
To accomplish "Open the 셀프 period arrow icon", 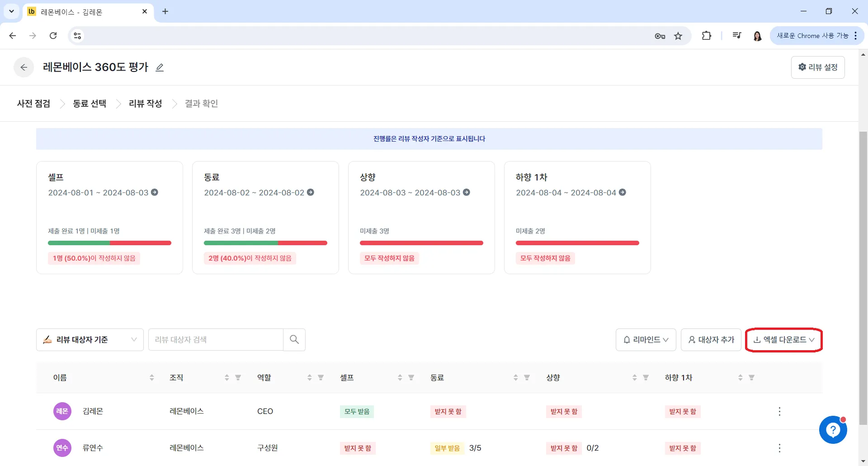I will (x=155, y=192).
